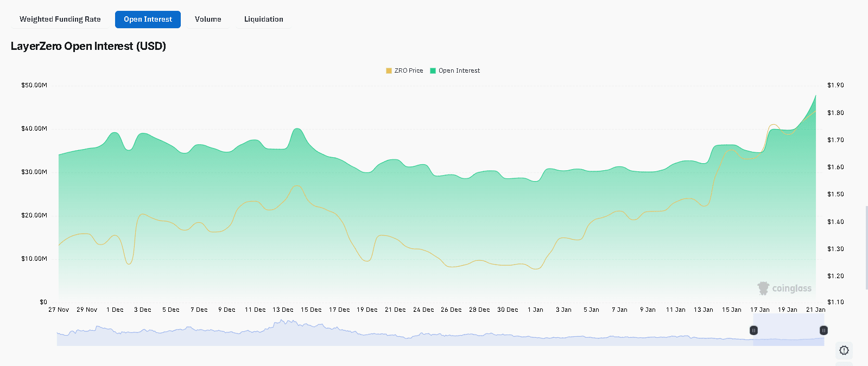Image resolution: width=868 pixels, height=366 pixels.
Task: Click the left range slider handle
Action: pyautogui.click(x=753, y=330)
